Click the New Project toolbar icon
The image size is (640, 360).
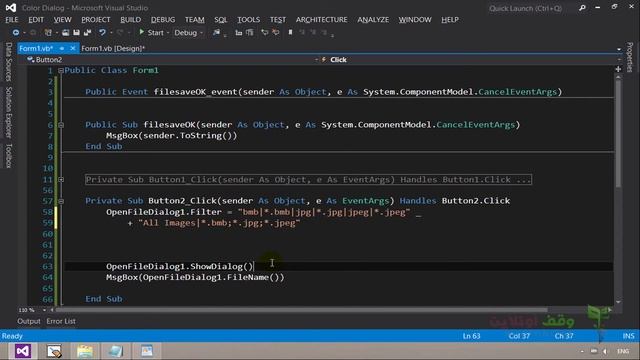tap(48, 32)
